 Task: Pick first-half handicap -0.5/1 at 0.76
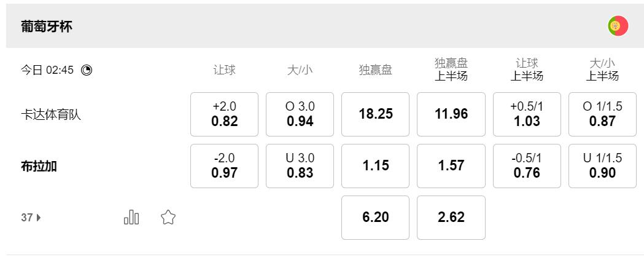point(527,166)
